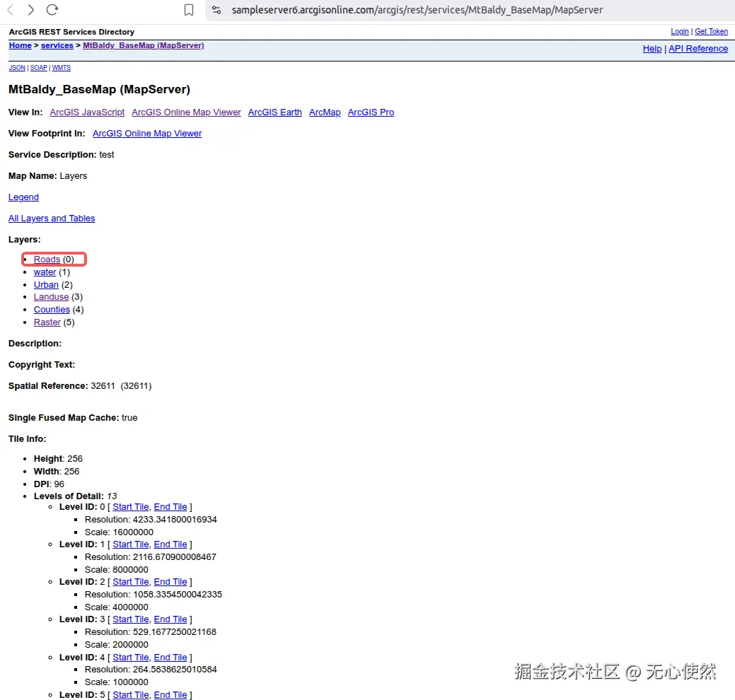Click MtBaldy_BaseMap (MapServer) breadcrumb link
Image resolution: width=735 pixels, height=700 pixels.
coord(144,45)
